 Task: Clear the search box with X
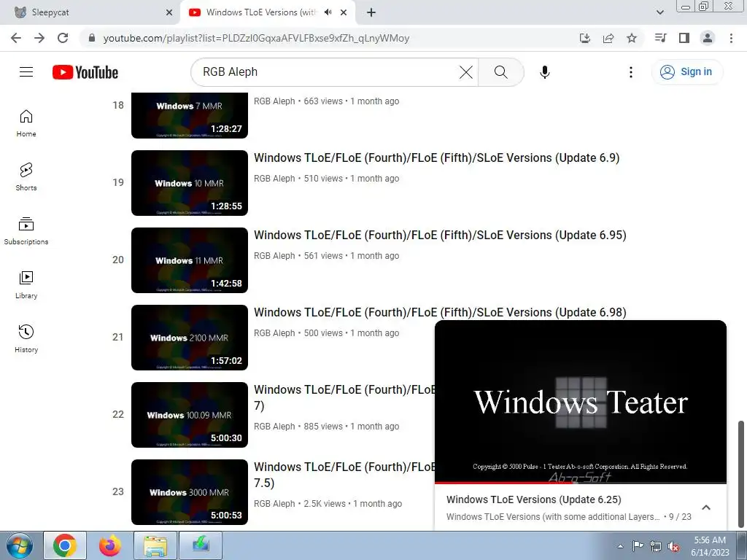(466, 72)
